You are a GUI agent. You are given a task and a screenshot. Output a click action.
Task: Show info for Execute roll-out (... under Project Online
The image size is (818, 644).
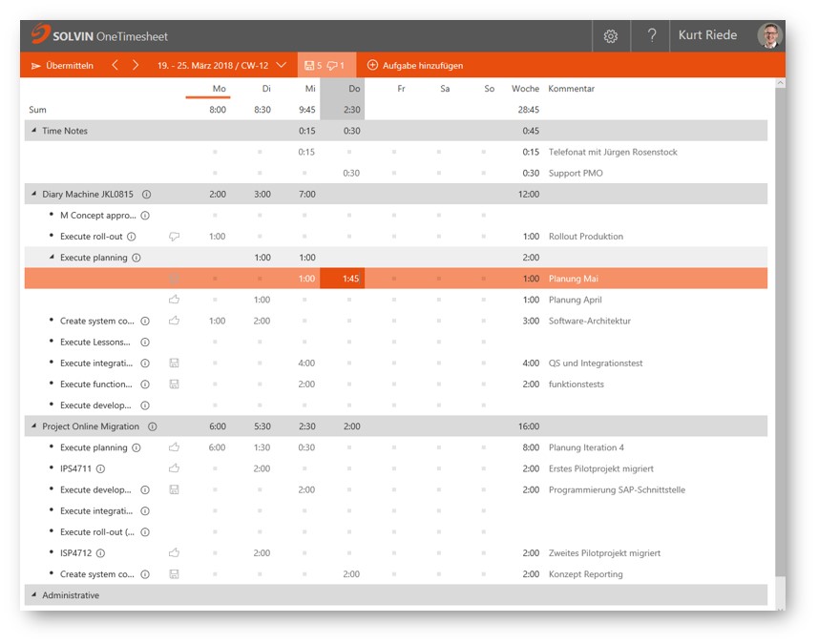145,531
